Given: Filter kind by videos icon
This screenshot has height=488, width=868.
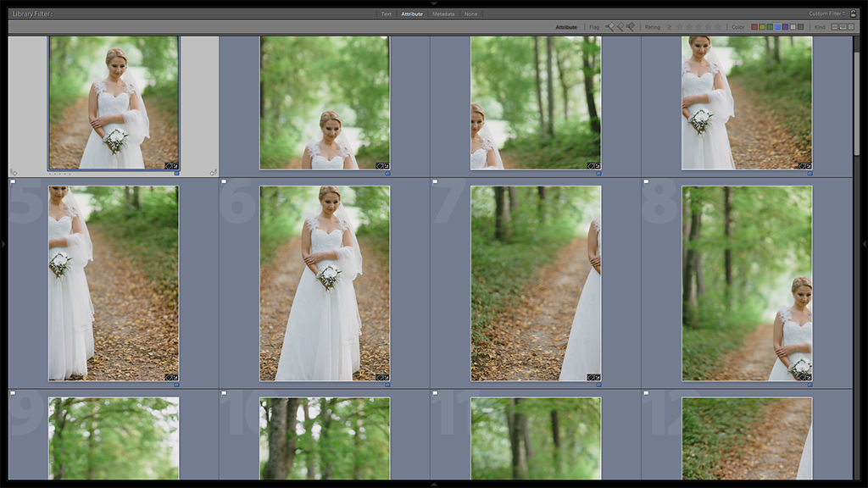Looking at the screenshot, I should [x=851, y=26].
